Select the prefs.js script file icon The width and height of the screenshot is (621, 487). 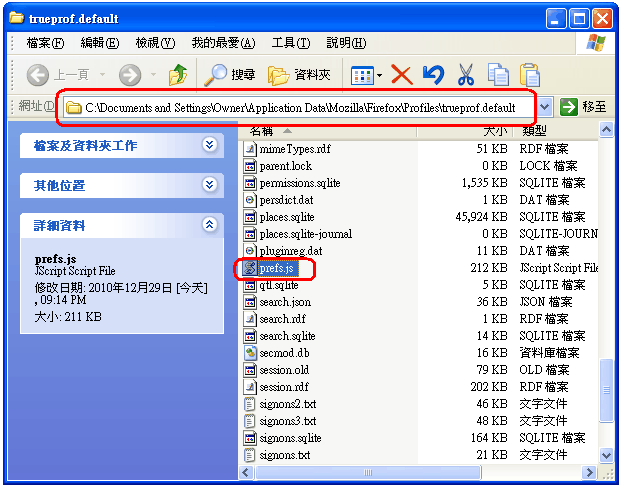coord(250,268)
